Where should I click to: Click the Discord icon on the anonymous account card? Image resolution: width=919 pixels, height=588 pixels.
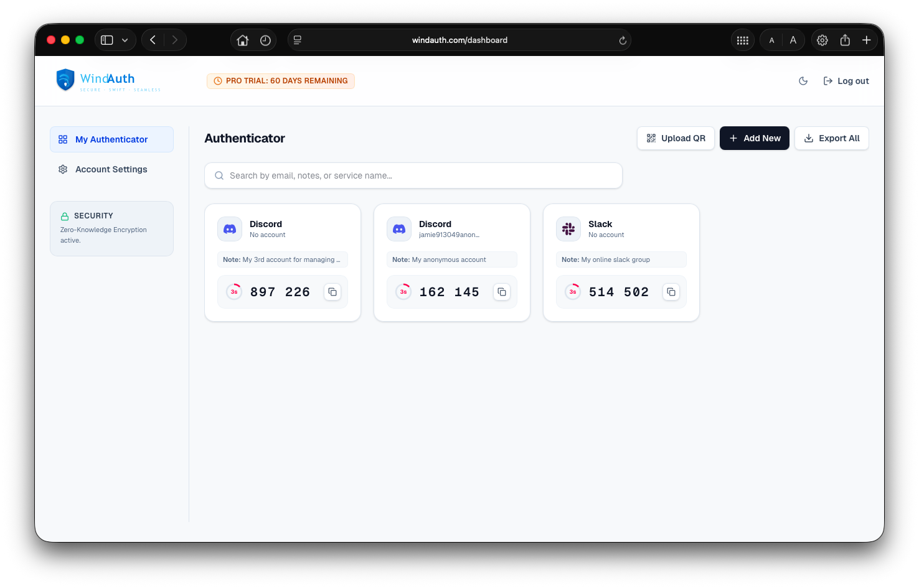398,228
